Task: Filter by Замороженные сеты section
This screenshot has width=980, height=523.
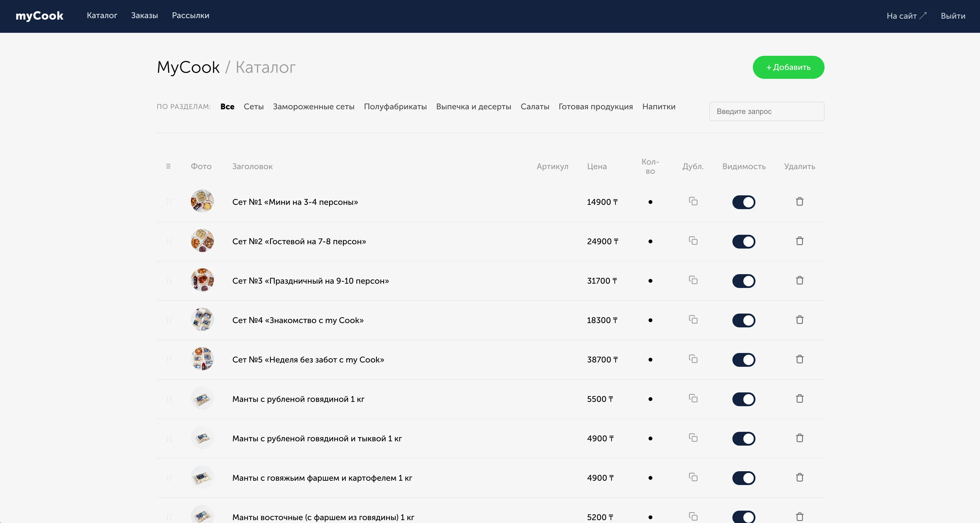Action: click(x=314, y=107)
